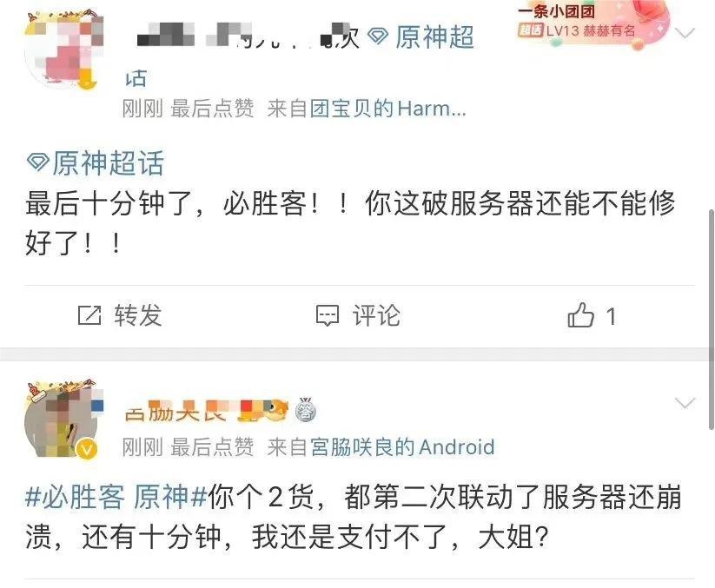Tap the 评论 comment label

[376, 315]
